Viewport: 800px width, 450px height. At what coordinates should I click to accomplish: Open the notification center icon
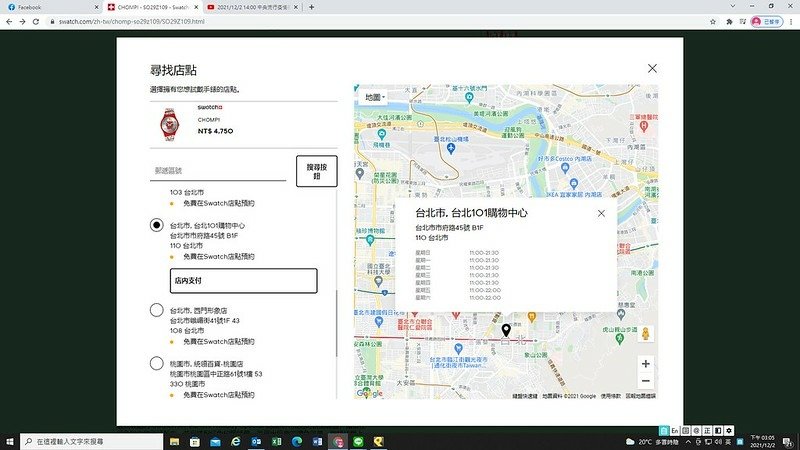click(788, 442)
